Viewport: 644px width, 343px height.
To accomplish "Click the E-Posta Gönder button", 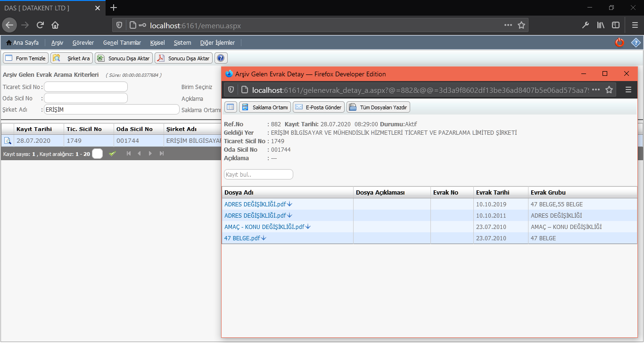I will (x=318, y=107).
